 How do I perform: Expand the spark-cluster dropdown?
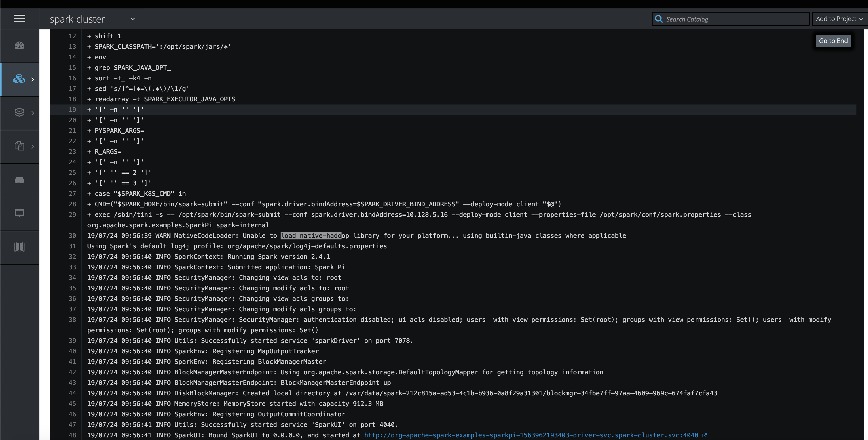click(133, 19)
